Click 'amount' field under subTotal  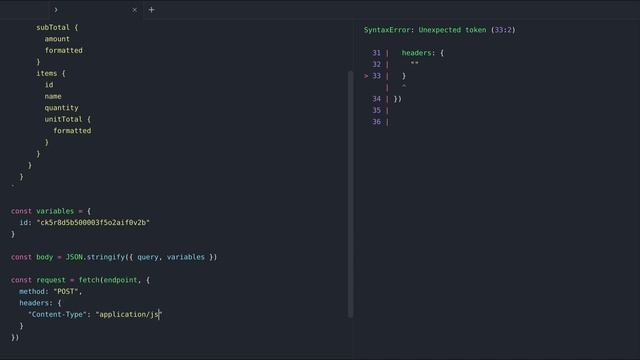point(57,39)
